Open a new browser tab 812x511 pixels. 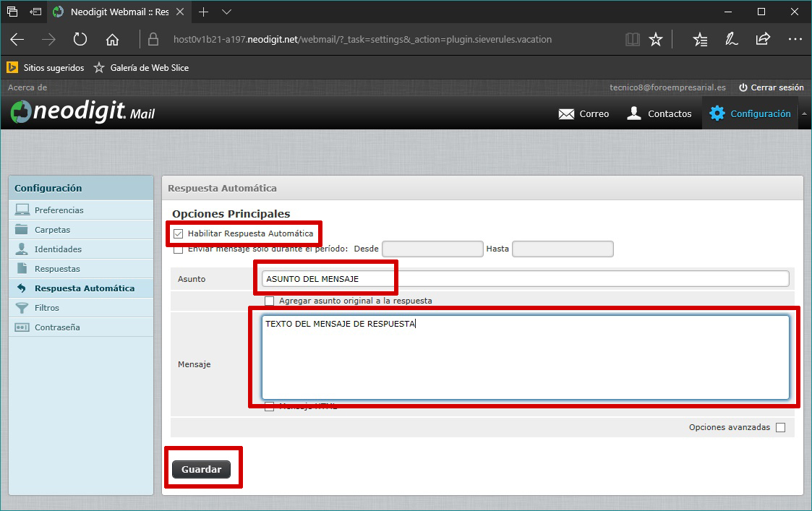pos(203,12)
